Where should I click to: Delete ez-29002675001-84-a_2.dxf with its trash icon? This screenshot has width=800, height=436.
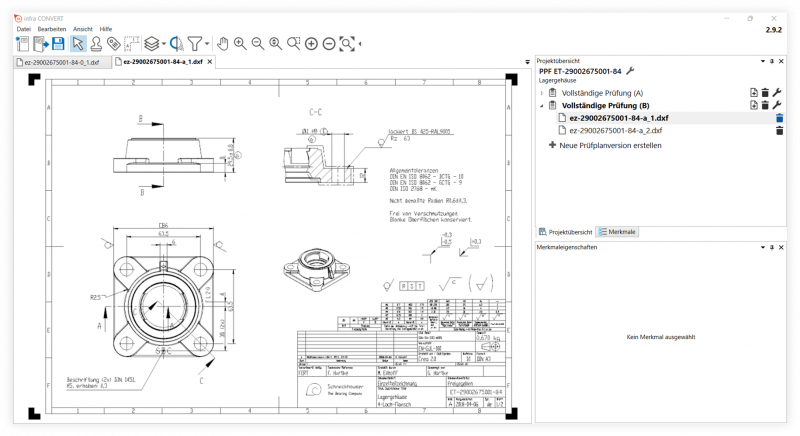(780, 131)
